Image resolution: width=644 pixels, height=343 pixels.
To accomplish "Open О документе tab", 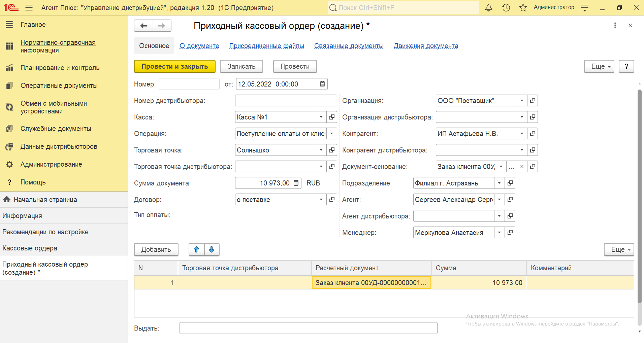I will click(x=199, y=46).
